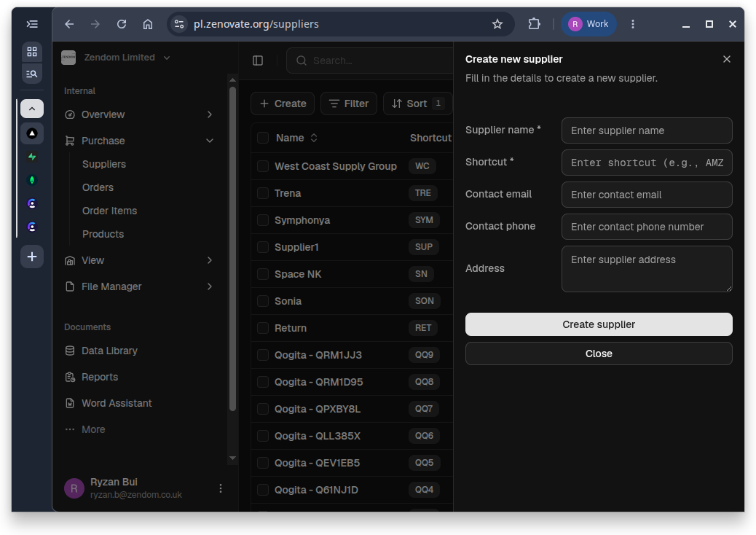Open the Sort options
756x535 pixels.
pyautogui.click(x=417, y=104)
